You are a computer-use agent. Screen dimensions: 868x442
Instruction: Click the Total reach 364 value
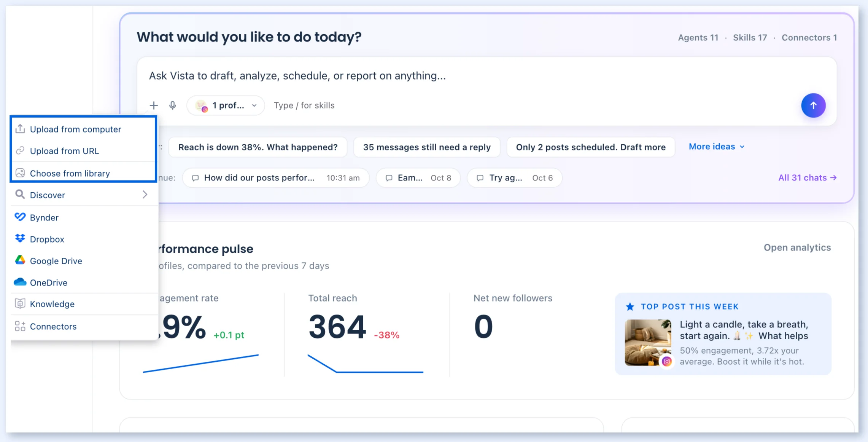click(x=337, y=326)
